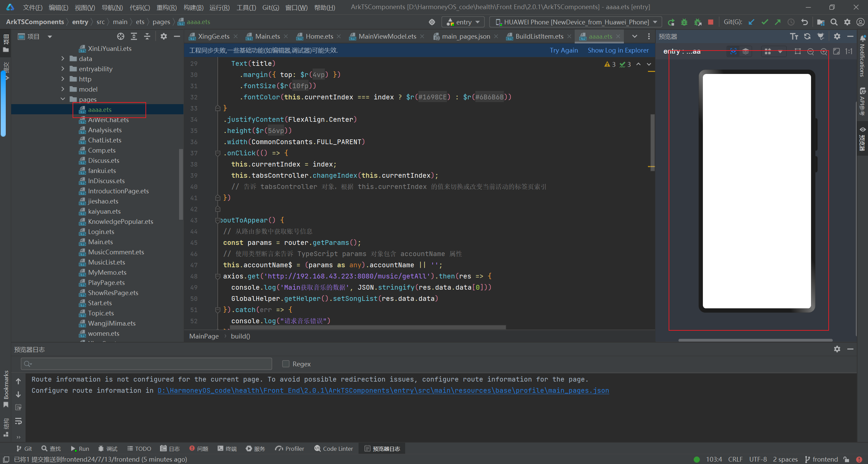
Task: Click the project tree vertical scrollbar
Action: 181,185
